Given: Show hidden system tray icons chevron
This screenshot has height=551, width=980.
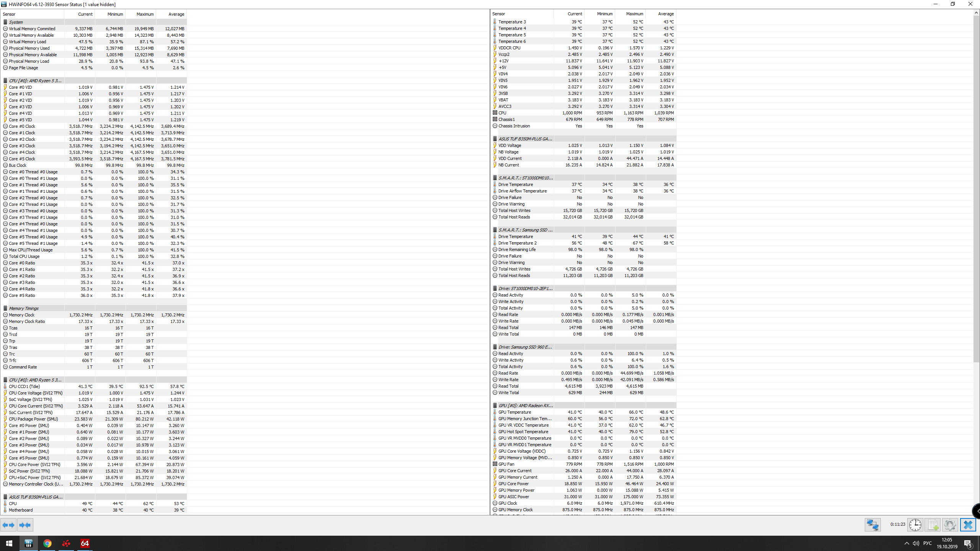Looking at the screenshot, I should [x=906, y=543].
